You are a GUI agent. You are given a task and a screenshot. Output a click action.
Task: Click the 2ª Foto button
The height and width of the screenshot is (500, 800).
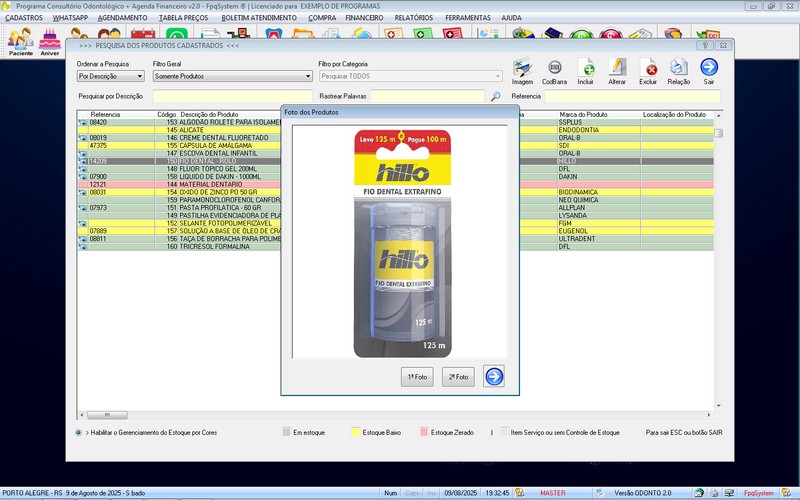click(458, 377)
